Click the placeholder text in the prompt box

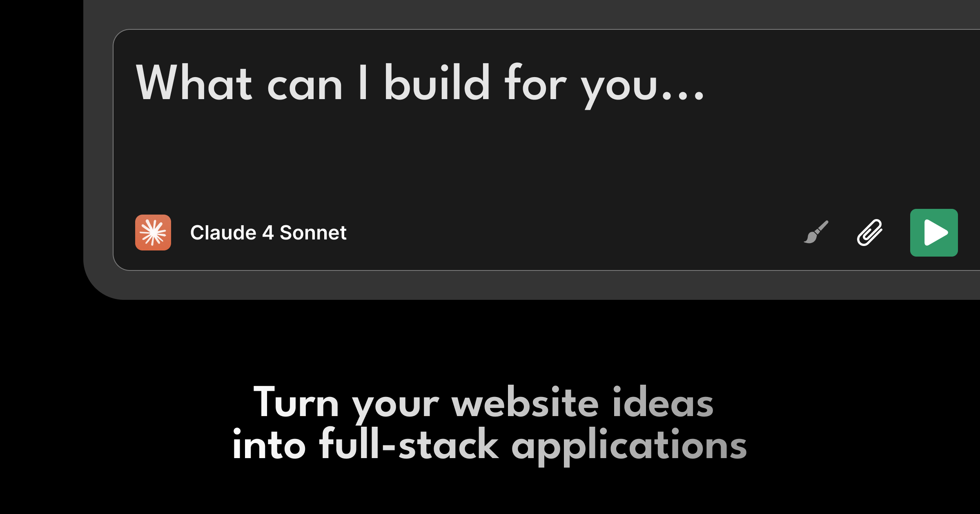(421, 84)
